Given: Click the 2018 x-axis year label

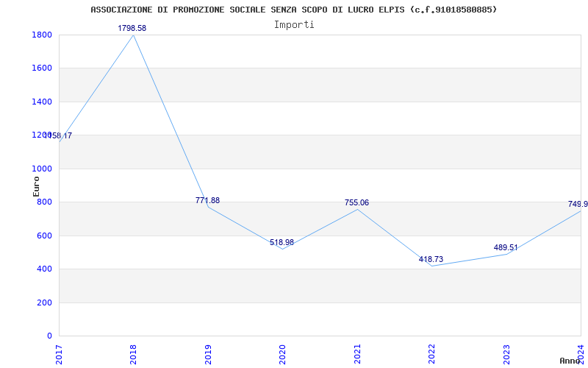Looking at the screenshot, I should click(133, 355).
